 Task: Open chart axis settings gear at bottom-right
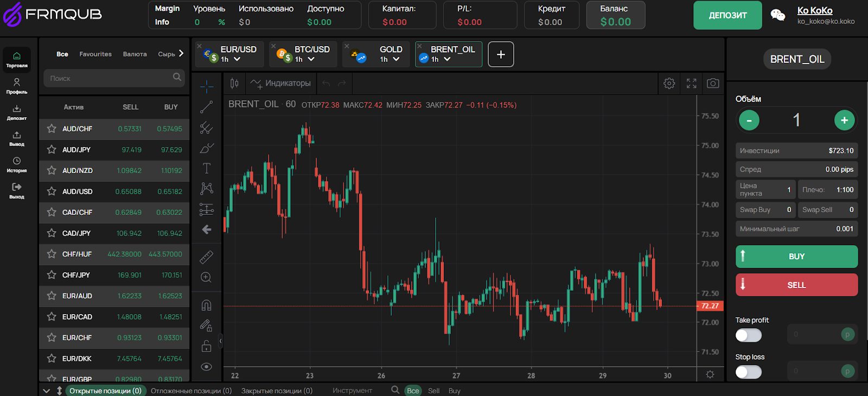coord(710,374)
